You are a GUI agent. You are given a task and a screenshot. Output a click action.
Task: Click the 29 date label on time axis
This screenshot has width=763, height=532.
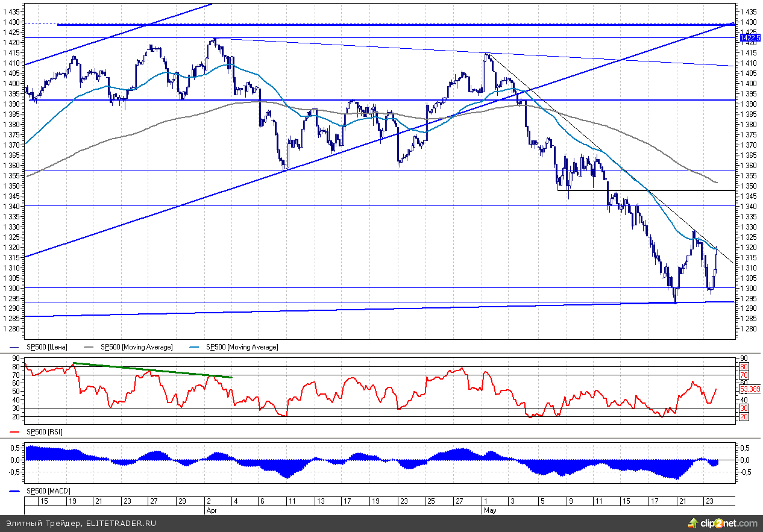[x=182, y=501]
